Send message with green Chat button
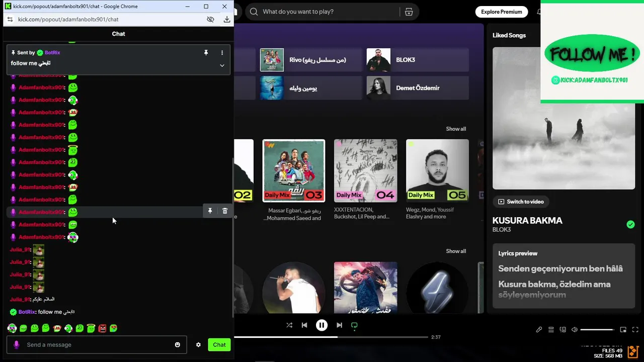Viewport: 644px width, 362px height. click(219, 344)
